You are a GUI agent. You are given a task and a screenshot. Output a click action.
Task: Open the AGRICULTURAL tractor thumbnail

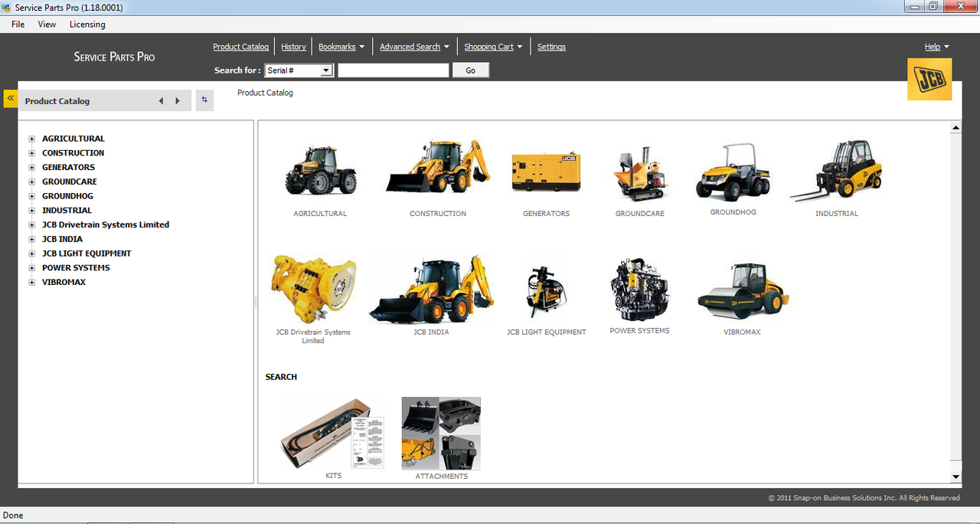point(320,170)
